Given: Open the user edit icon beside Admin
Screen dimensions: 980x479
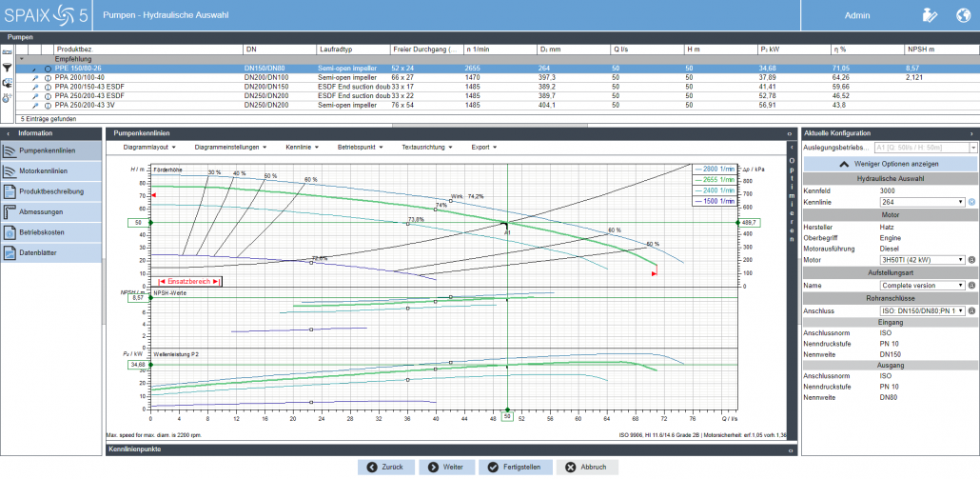Looking at the screenshot, I should (x=930, y=15).
